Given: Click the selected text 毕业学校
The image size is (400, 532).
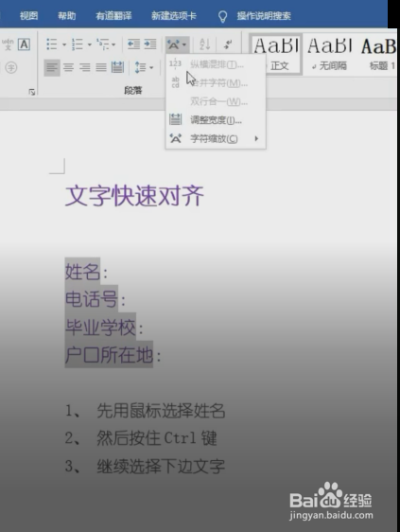Looking at the screenshot, I should coord(100,328).
